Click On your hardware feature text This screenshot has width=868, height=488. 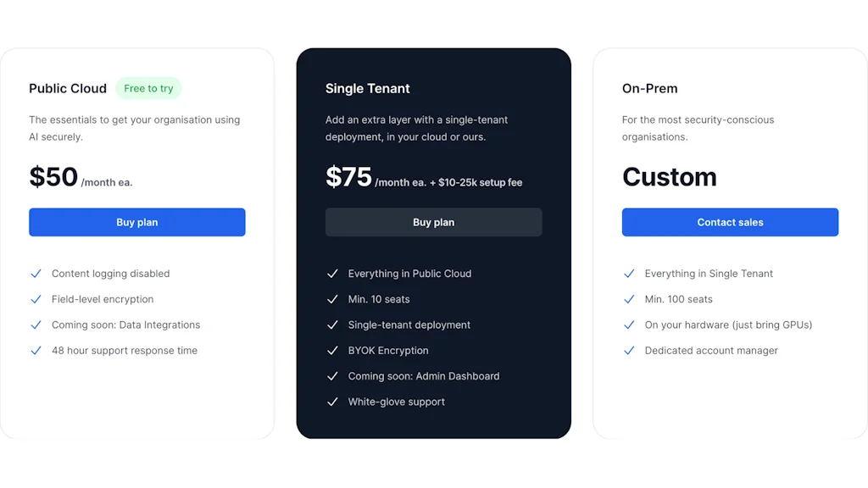(728, 325)
